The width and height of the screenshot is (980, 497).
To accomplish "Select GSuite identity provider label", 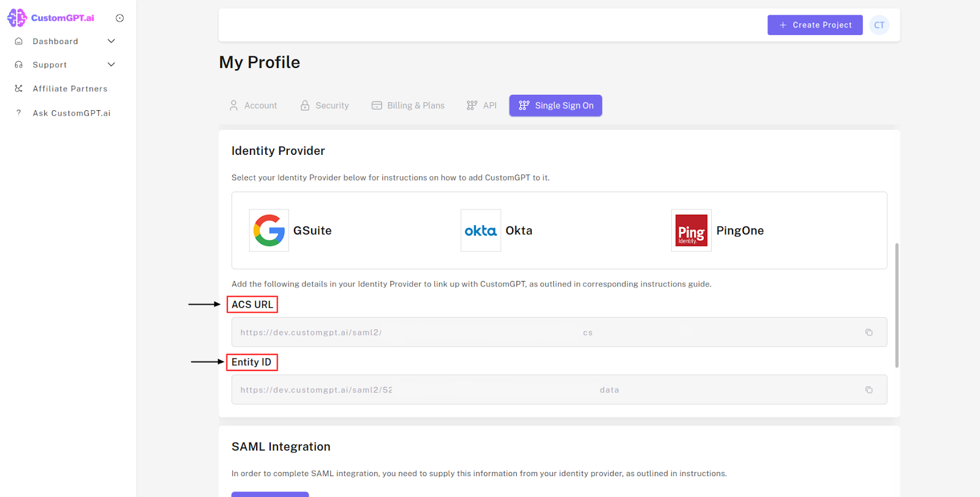I will [x=312, y=231].
